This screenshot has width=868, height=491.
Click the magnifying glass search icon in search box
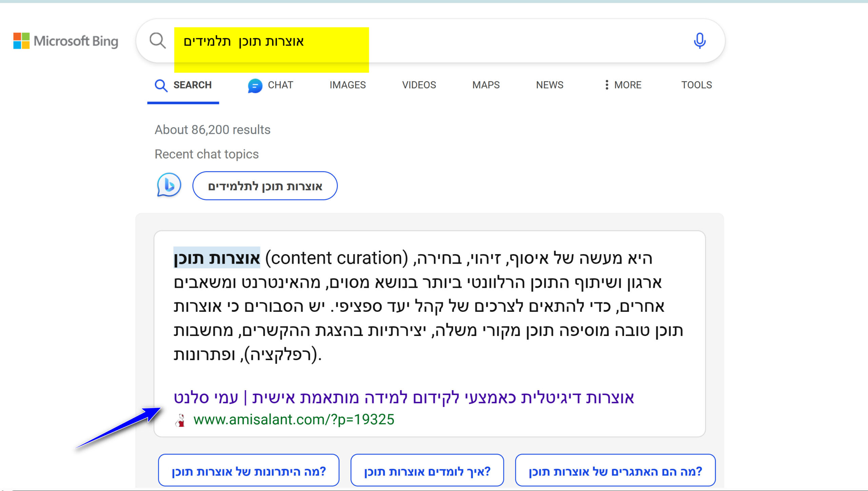point(158,41)
